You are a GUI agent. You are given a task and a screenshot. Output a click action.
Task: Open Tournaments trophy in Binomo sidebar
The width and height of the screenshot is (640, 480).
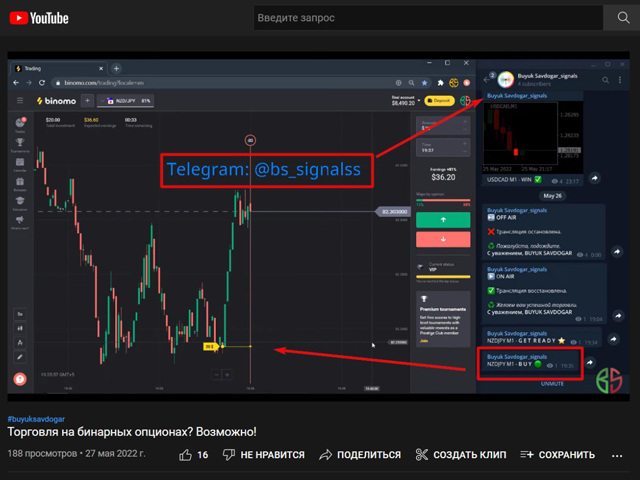pos(20,144)
